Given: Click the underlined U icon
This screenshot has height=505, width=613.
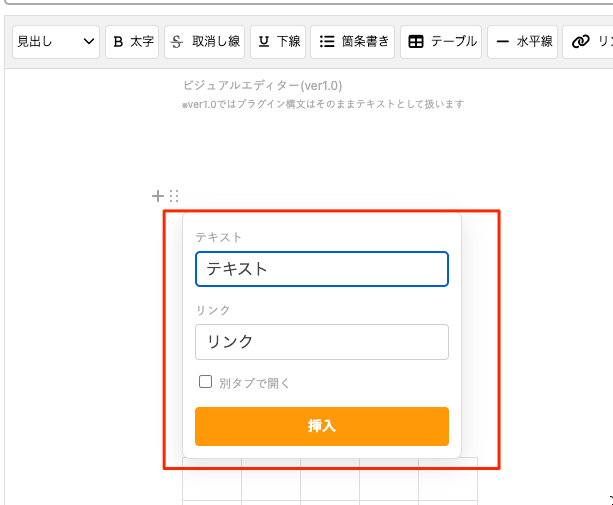Looking at the screenshot, I should [264, 41].
